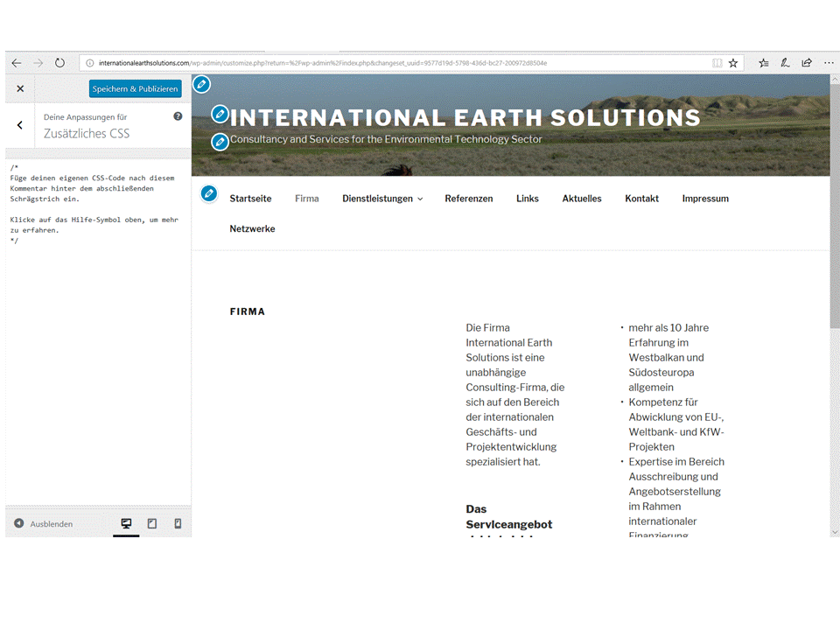Edit header image pencil shortcut
The height and width of the screenshot is (630, 840).
tap(201, 84)
